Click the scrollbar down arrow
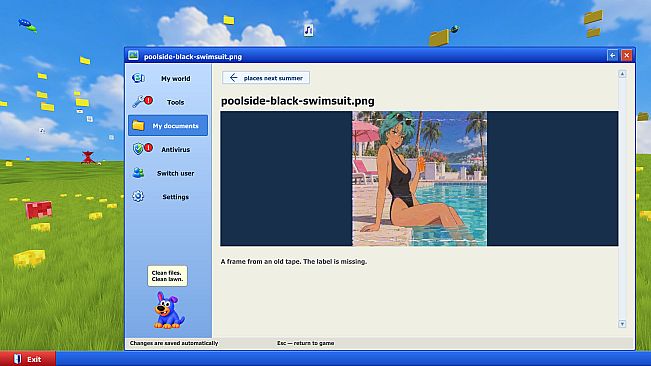 622,324
